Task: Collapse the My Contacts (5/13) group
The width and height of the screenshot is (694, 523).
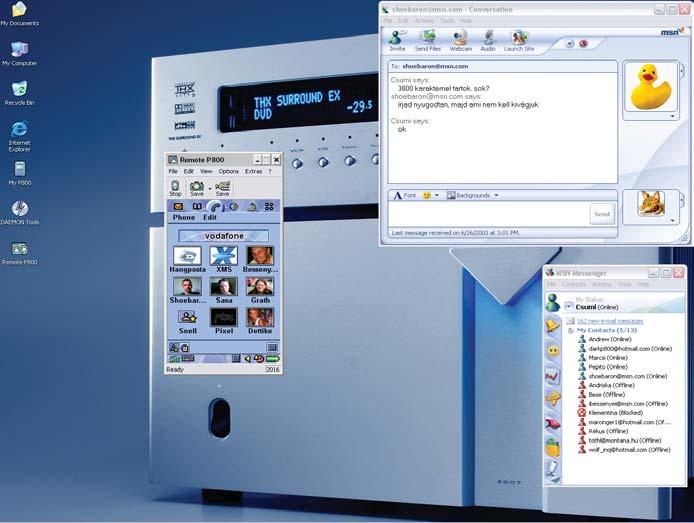Action: pyautogui.click(x=571, y=331)
